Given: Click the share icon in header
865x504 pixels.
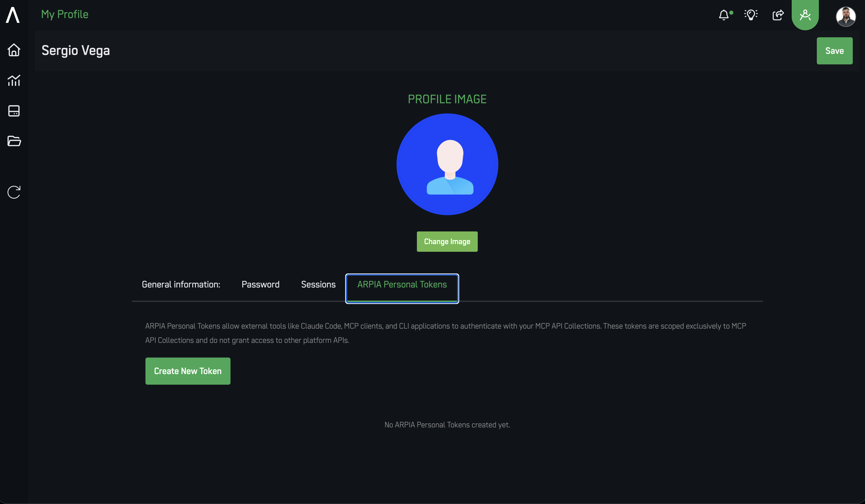Looking at the screenshot, I should point(778,15).
